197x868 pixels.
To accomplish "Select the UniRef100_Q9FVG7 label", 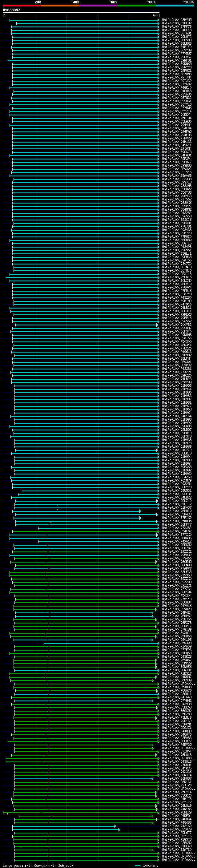I will point(177,57).
